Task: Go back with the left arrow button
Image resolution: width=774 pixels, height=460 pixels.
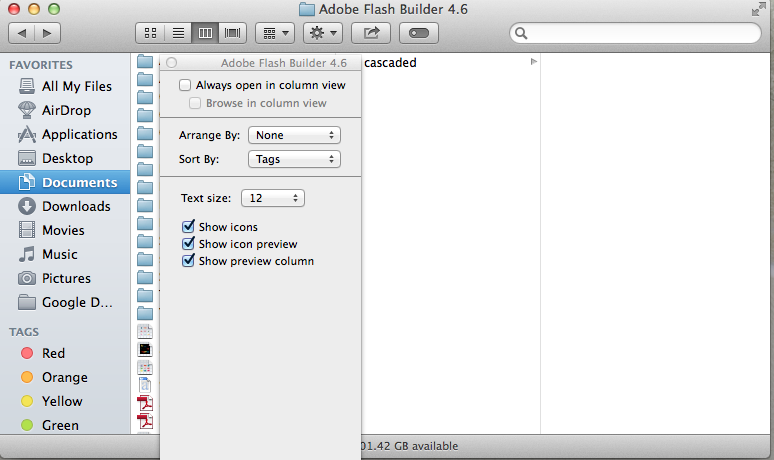Action: (22, 33)
